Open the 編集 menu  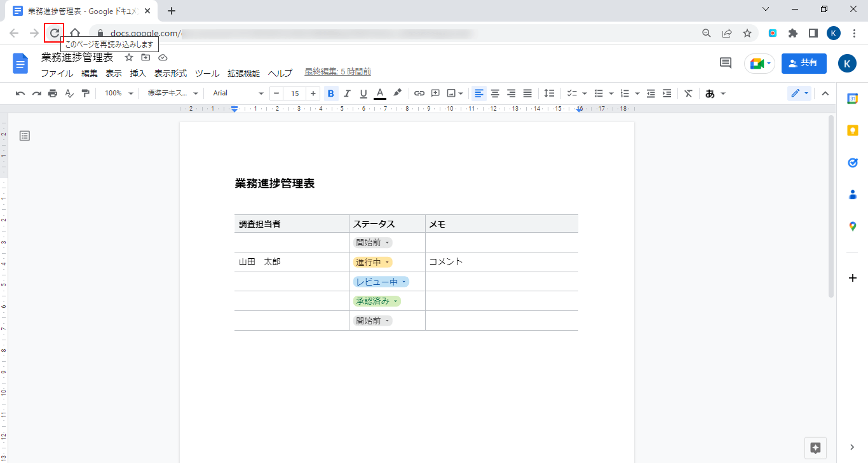[90, 73]
